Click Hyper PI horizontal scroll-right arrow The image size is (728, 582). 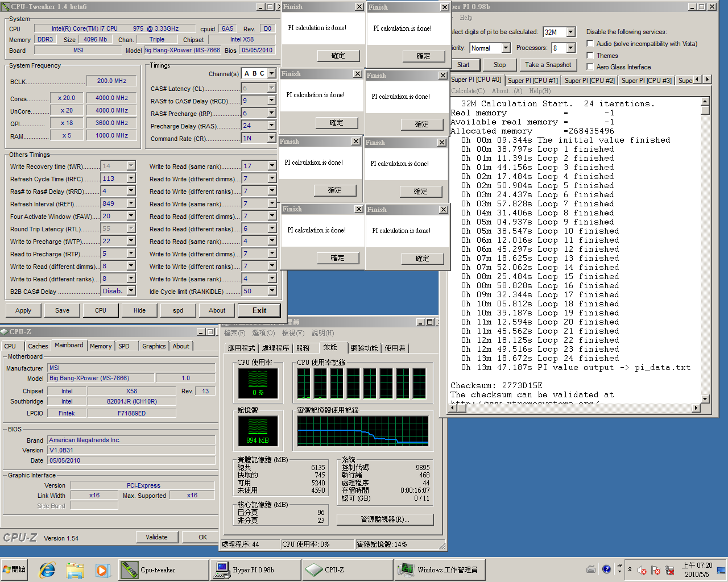click(x=696, y=408)
